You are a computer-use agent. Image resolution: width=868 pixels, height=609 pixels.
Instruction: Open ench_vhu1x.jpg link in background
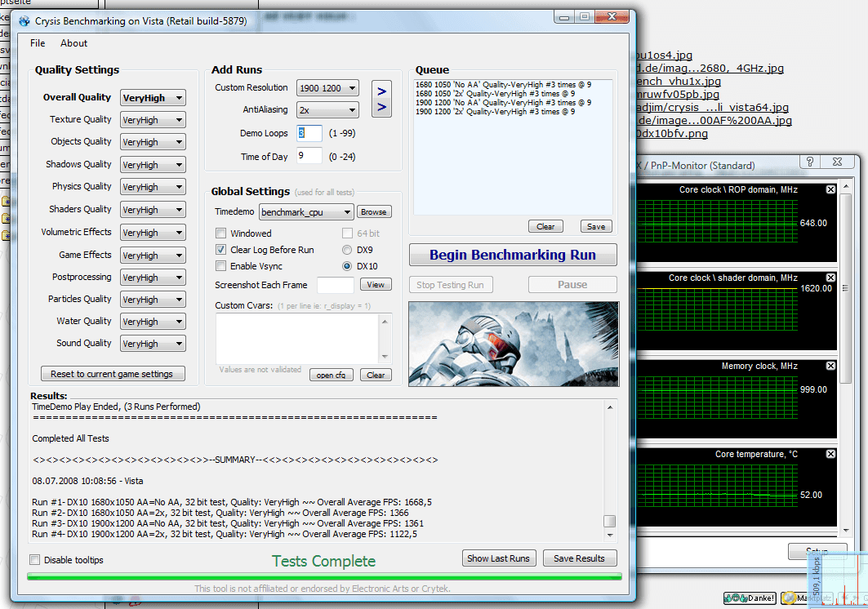click(x=678, y=82)
